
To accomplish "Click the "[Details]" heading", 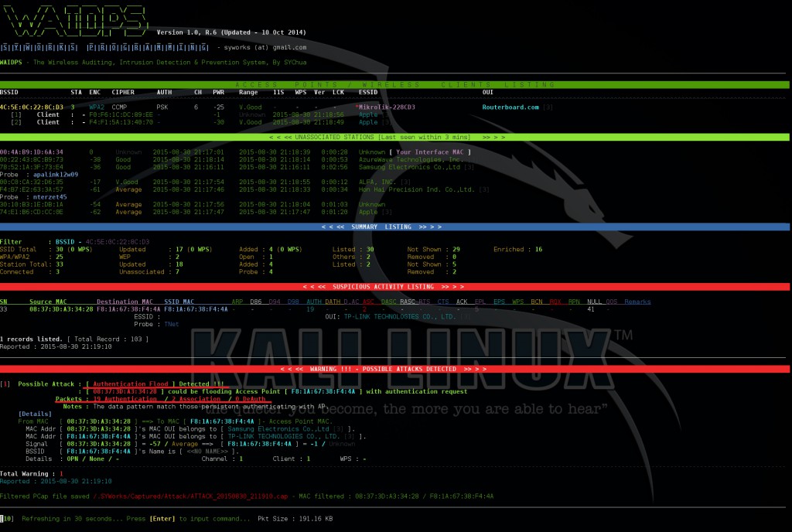I will pos(35,414).
